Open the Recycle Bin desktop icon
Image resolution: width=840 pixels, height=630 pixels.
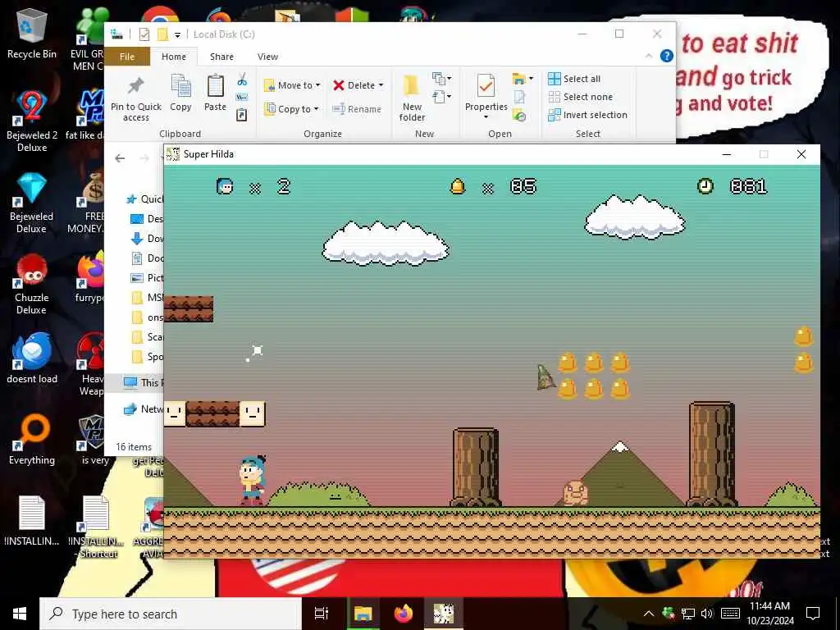click(x=32, y=34)
